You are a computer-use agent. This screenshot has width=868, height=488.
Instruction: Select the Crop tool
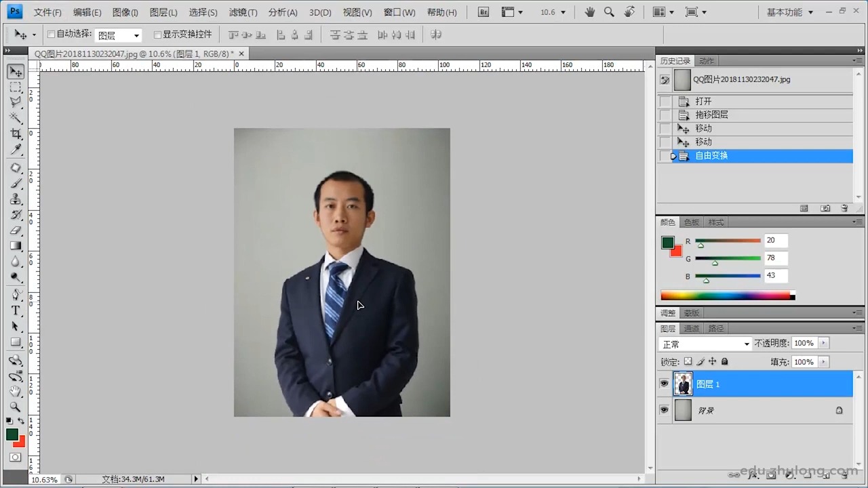point(16,134)
